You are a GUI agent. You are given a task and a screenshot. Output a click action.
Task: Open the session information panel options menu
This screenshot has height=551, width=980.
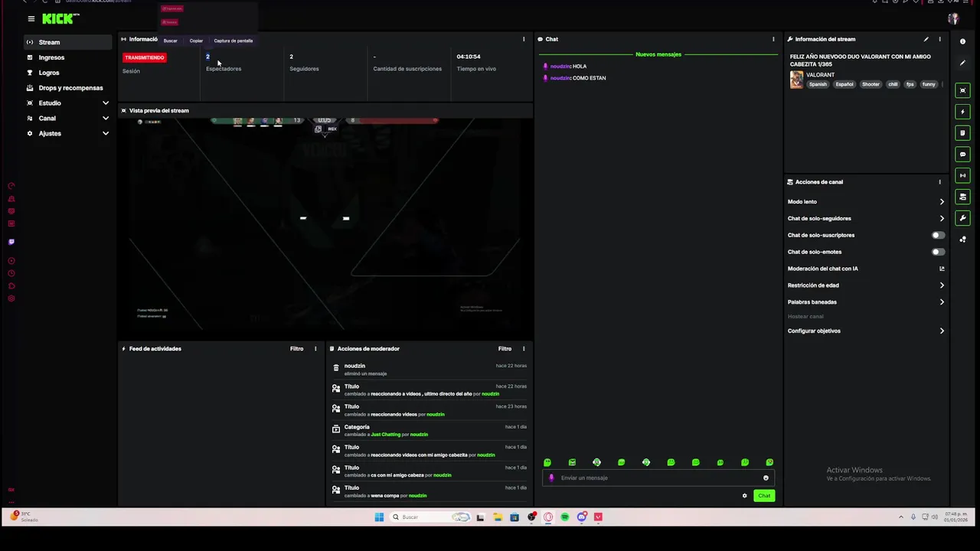pos(524,39)
